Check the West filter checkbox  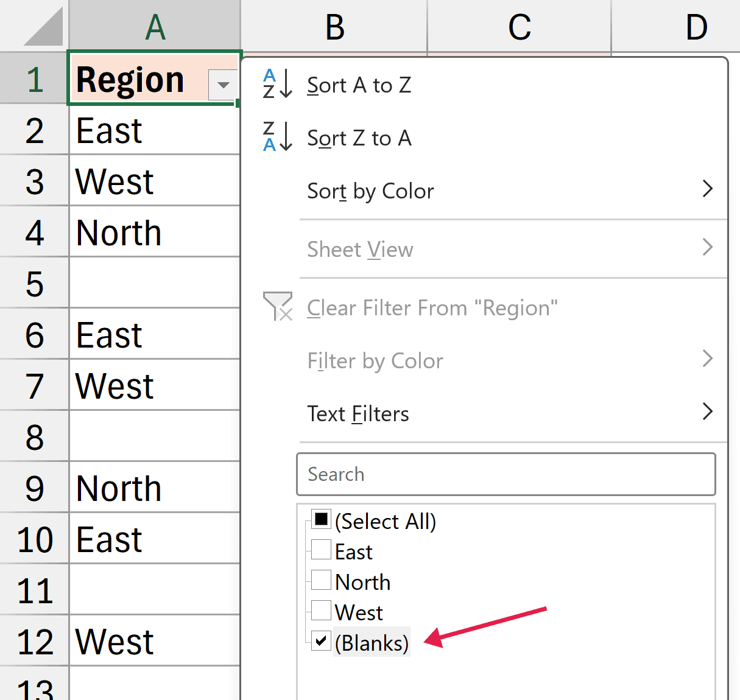321,611
